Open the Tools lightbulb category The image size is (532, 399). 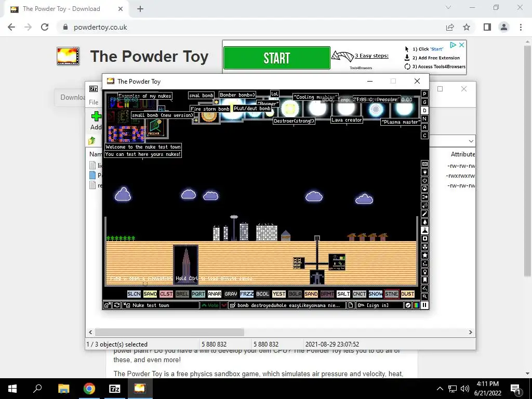coord(424,272)
